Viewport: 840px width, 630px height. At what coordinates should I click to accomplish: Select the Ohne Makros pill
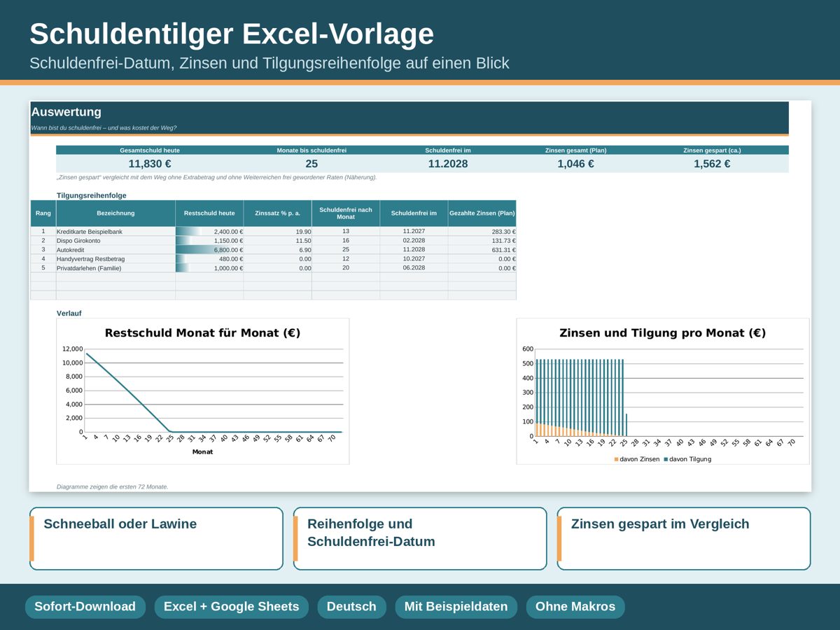tap(575, 607)
